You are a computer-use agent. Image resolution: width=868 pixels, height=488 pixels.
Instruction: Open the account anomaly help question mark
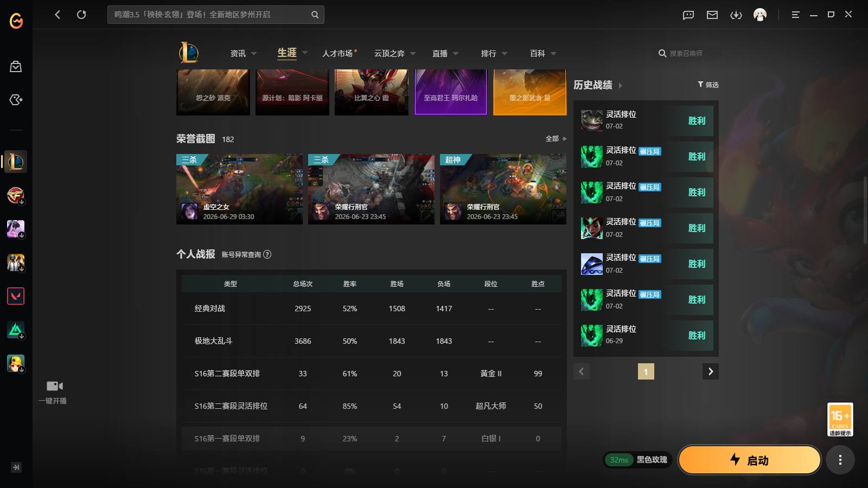click(267, 254)
